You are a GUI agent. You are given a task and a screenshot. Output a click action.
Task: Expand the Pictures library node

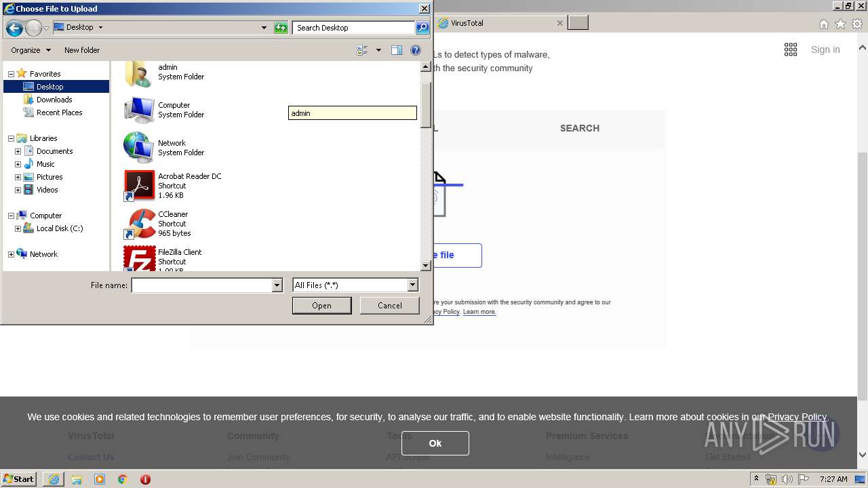(x=18, y=177)
